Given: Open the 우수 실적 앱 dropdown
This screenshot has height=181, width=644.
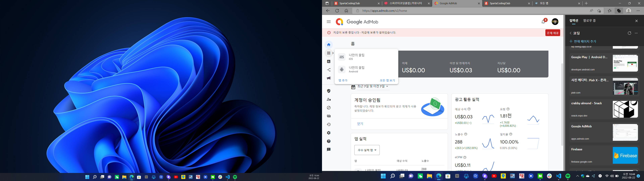Looking at the screenshot, I should [x=367, y=150].
